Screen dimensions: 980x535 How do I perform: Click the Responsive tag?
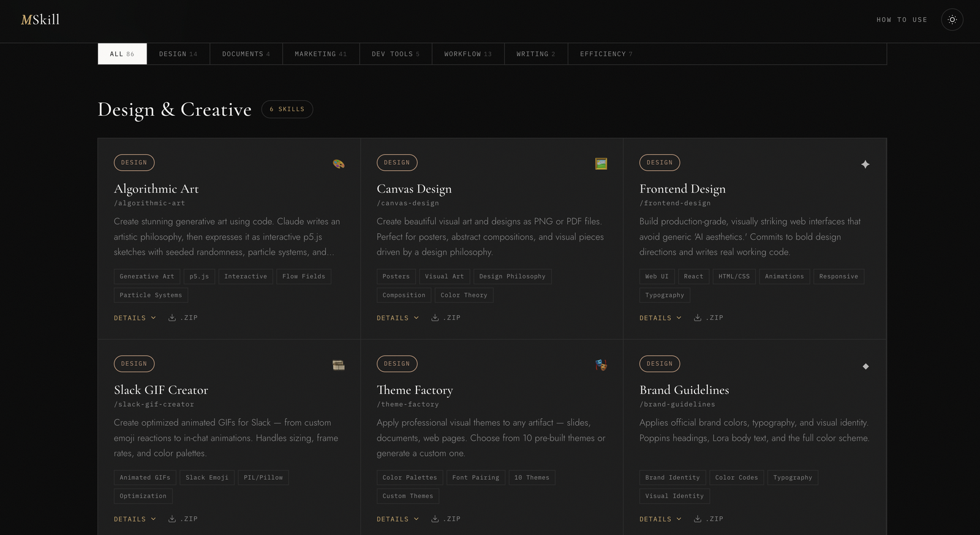coord(839,276)
